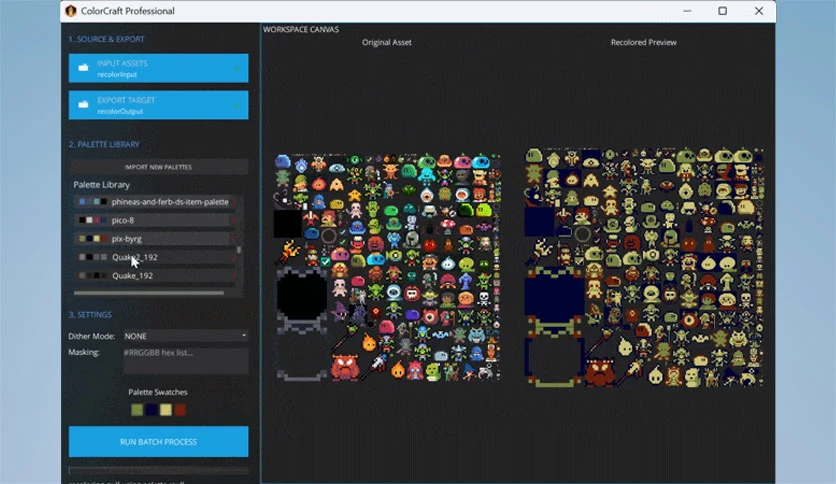This screenshot has height=484, width=836.
Task: Delete the Quake2_192 palette entry
Action: pos(235,257)
